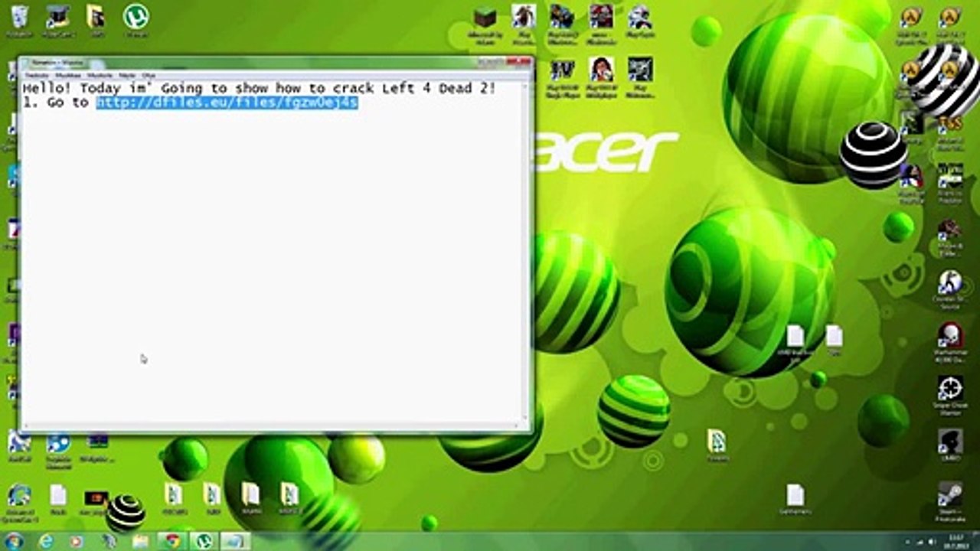Open the uTorrent desktop shortcut

pos(136,19)
